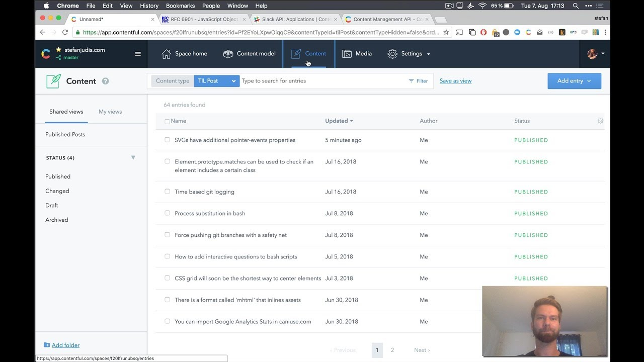Toggle the select-all checkbox in Name header
This screenshot has width=644, height=362.
click(167, 121)
